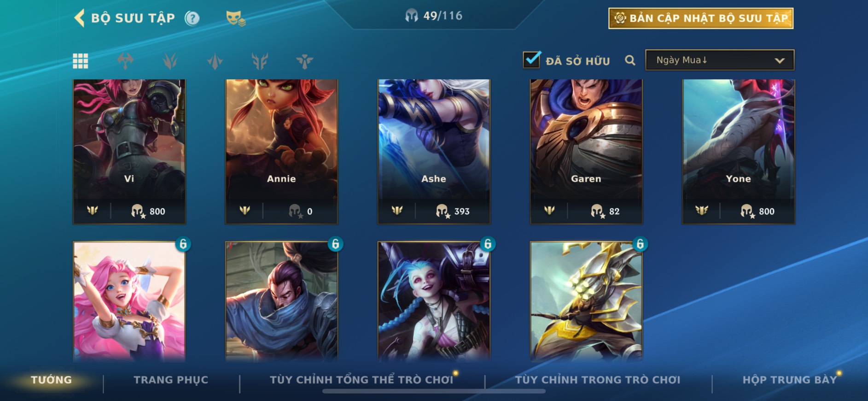Expand sort options via the dropdown chevron
This screenshot has width=868, height=401.
click(779, 60)
